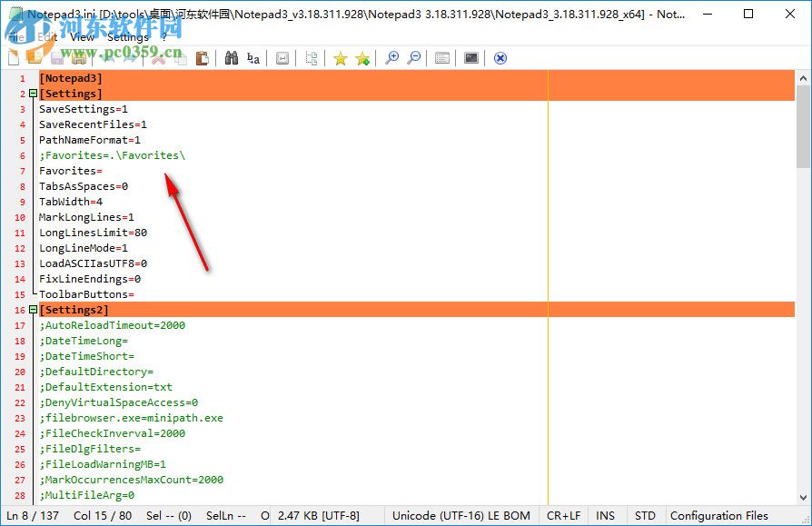Toggle word wrap toolbar icon
This screenshot has height=526, width=812.
click(282, 58)
